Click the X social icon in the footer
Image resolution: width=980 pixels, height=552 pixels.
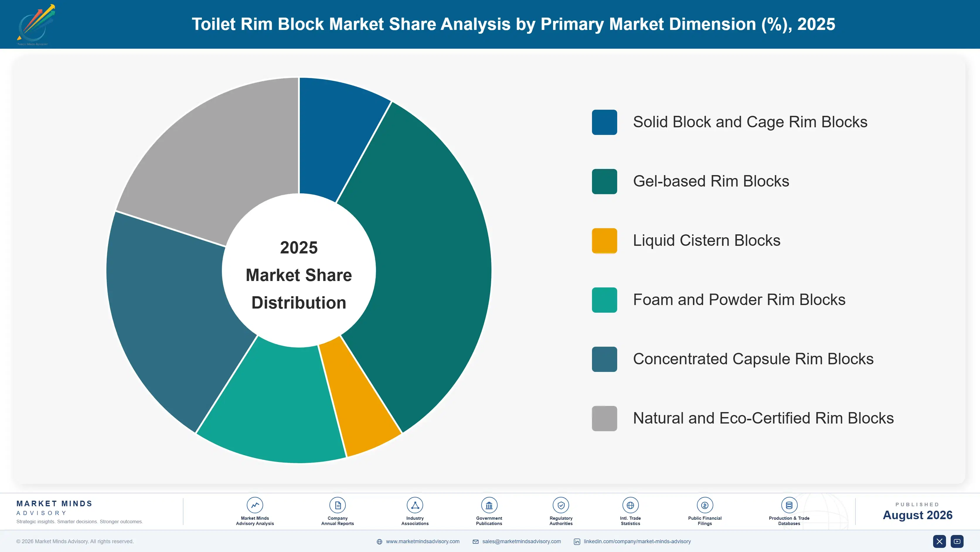(x=939, y=541)
